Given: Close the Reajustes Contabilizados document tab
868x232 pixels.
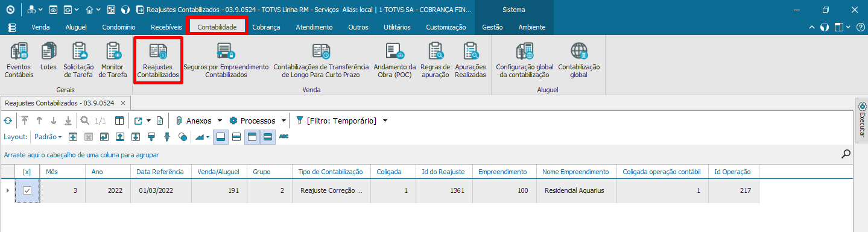Looking at the screenshot, I should click(122, 103).
